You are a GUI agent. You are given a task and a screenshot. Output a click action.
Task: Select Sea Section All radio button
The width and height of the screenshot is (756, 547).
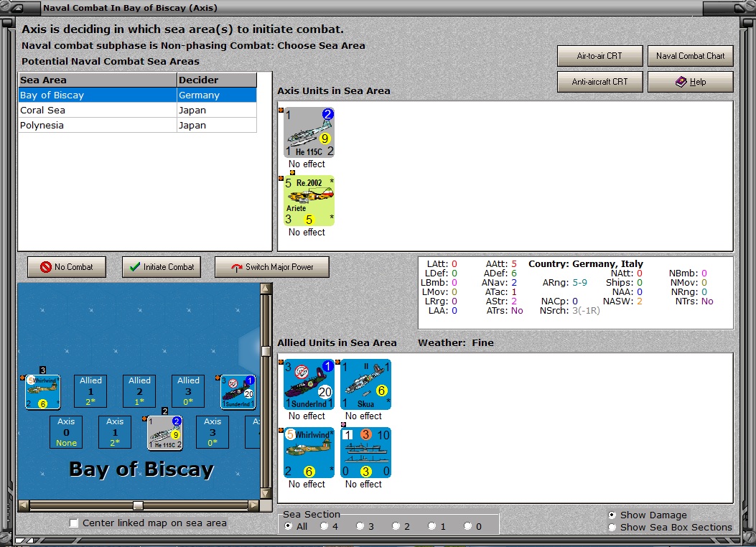(x=289, y=525)
